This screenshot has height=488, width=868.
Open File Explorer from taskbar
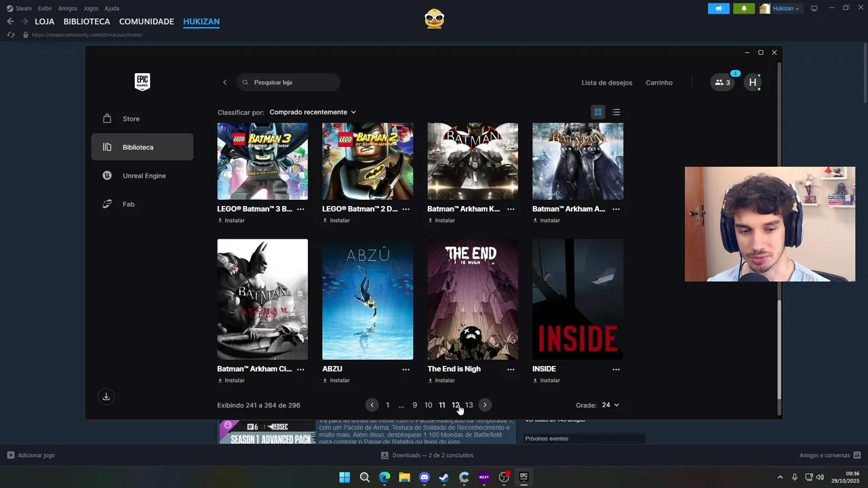click(x=404, y=477)
